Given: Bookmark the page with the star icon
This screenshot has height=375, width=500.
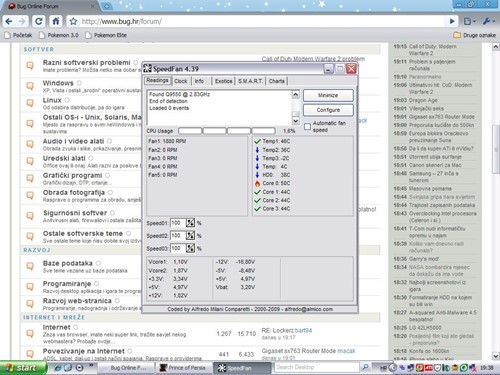Looking at the screenshot, I should coord(73,22).
